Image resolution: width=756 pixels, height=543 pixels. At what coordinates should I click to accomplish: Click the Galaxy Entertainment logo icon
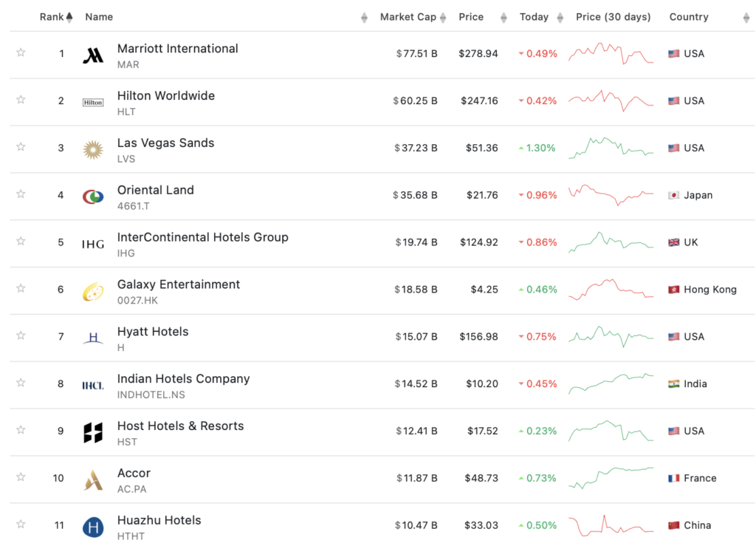pos(93,291)
